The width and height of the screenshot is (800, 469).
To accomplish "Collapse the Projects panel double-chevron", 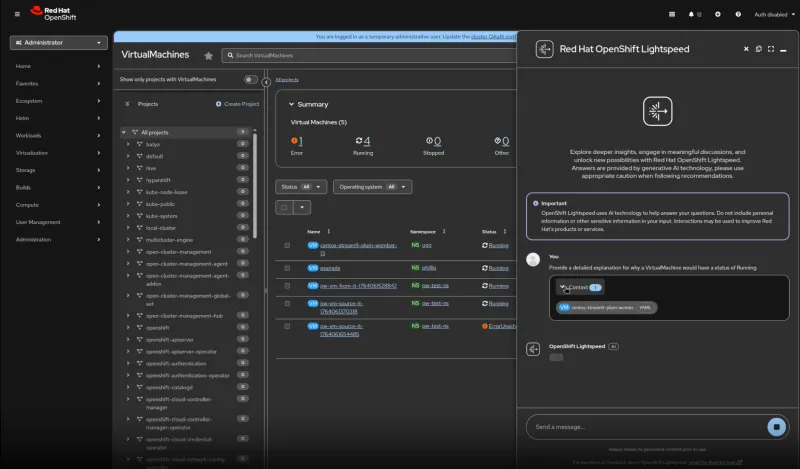I will point(127,104).
